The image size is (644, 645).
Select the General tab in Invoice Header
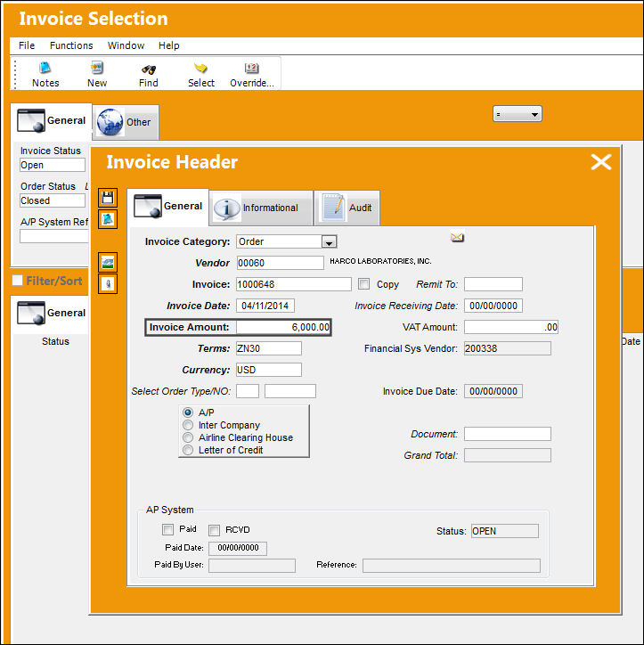(168, 207)
